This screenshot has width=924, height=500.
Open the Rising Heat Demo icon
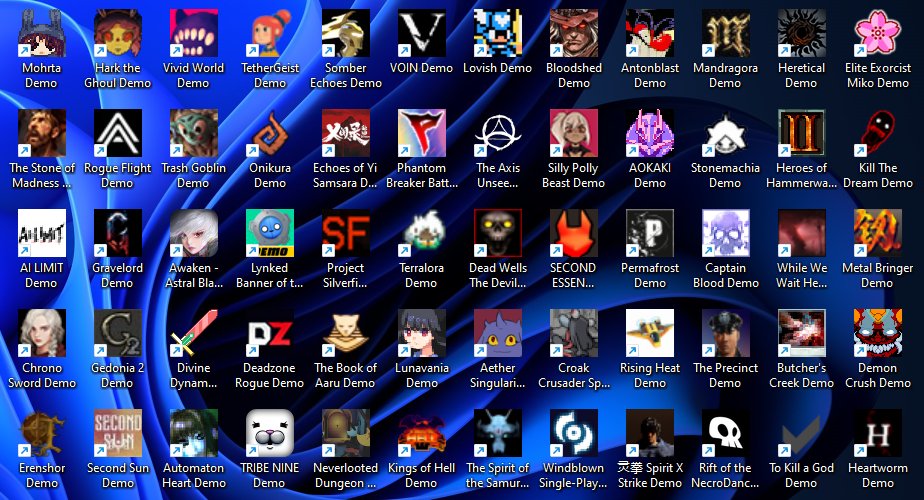coord(650,333)
